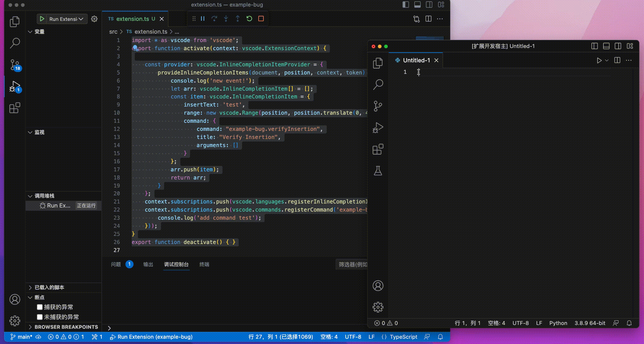
Task: Switch to 问题 panel tab
Action: [116, 265]
